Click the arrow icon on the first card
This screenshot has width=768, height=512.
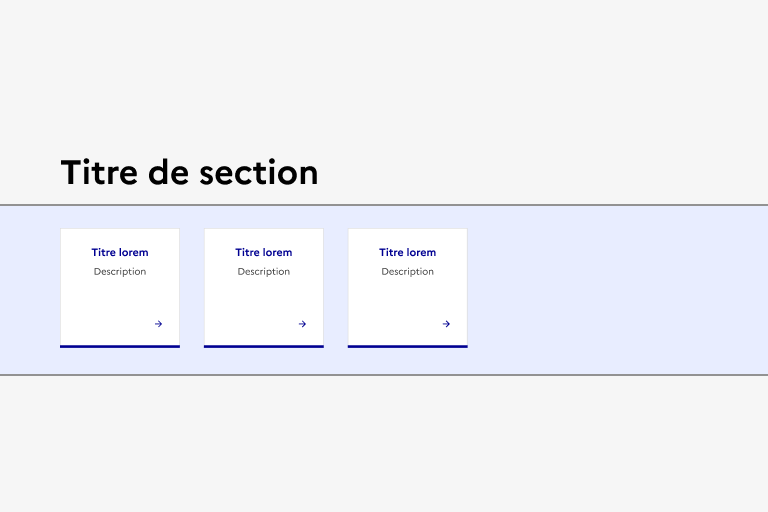[x=159, y=324]
